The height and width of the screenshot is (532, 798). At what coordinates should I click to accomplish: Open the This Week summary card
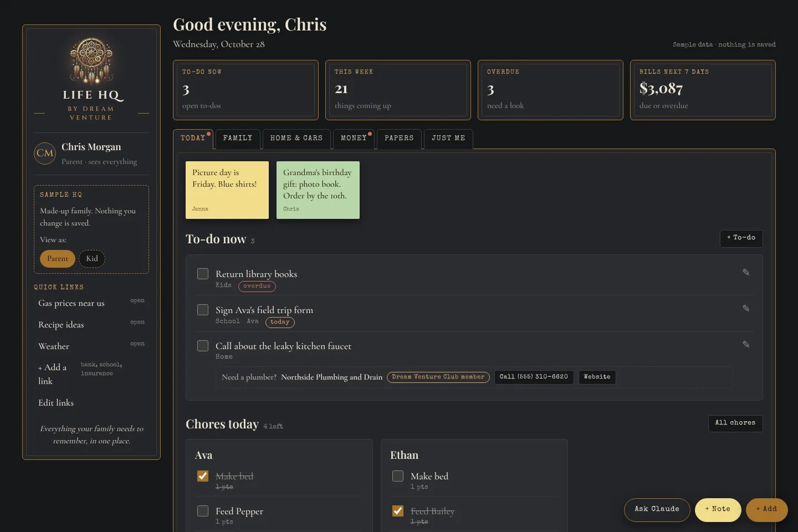pos(398,90)
